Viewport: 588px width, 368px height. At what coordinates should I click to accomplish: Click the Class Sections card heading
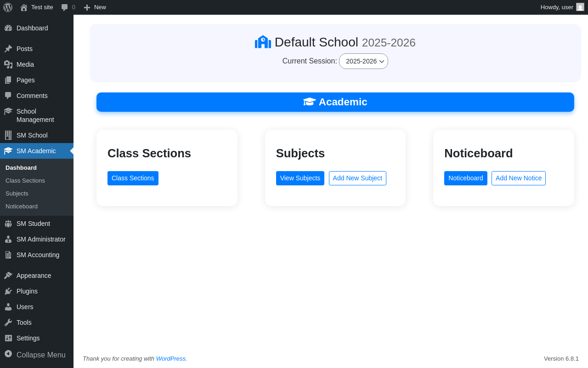(x=149, y=153)
